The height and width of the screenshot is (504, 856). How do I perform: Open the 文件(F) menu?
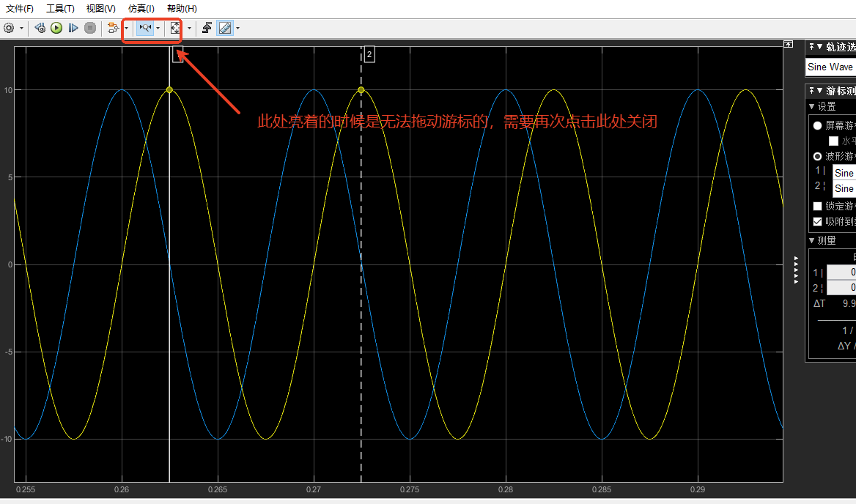(x=20, y=9)
